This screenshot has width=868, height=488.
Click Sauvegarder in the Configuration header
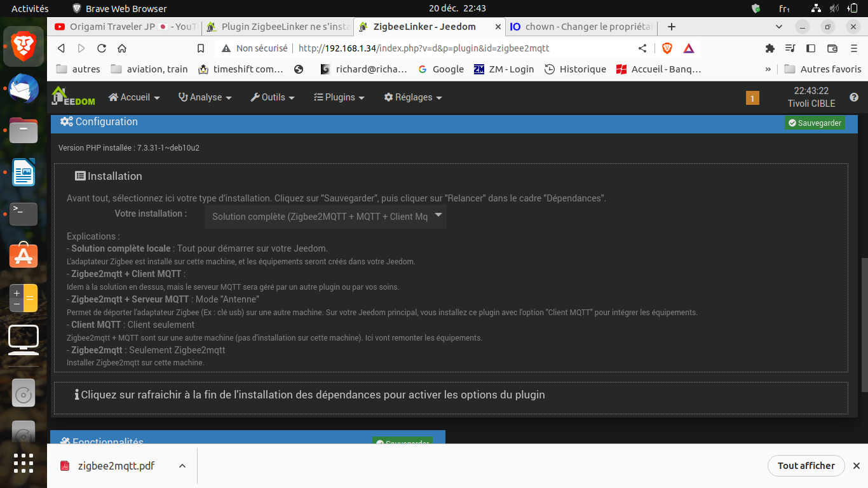pos(815,123)
